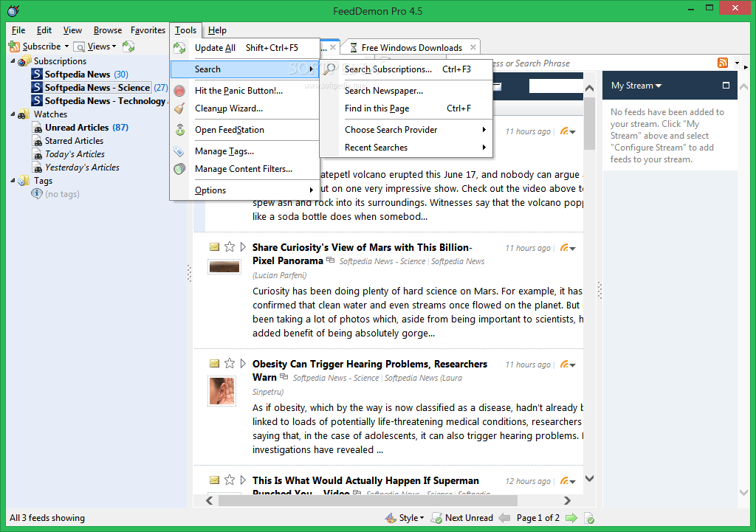Select Softpedia News - Science feed icon
The image size is (756, 532).
point(37,87)
